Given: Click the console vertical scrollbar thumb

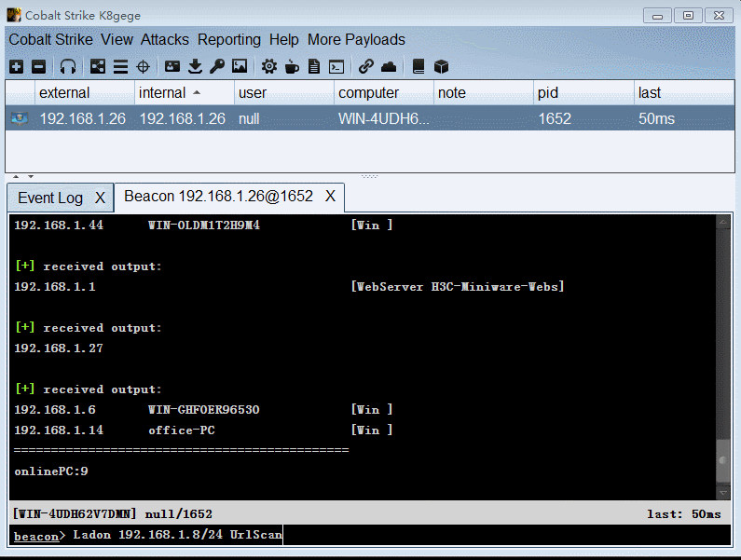Looking at the screenshot, I should [722, 460].
